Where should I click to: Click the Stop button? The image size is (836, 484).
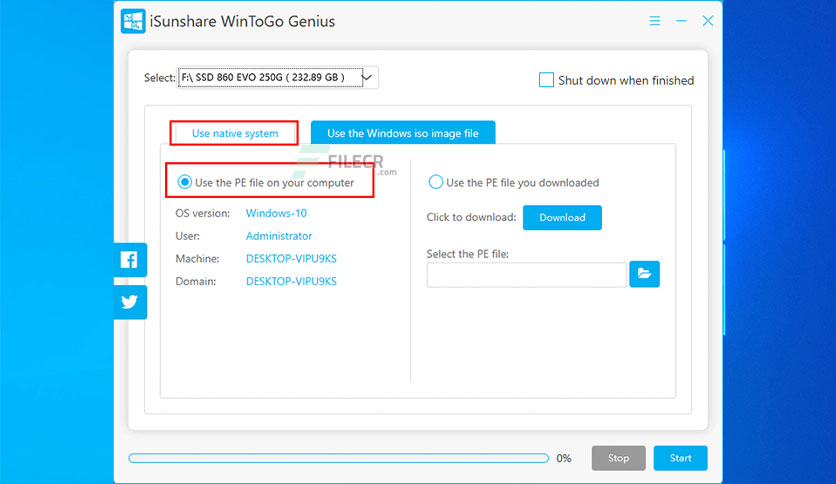click(x=618, y=458)
